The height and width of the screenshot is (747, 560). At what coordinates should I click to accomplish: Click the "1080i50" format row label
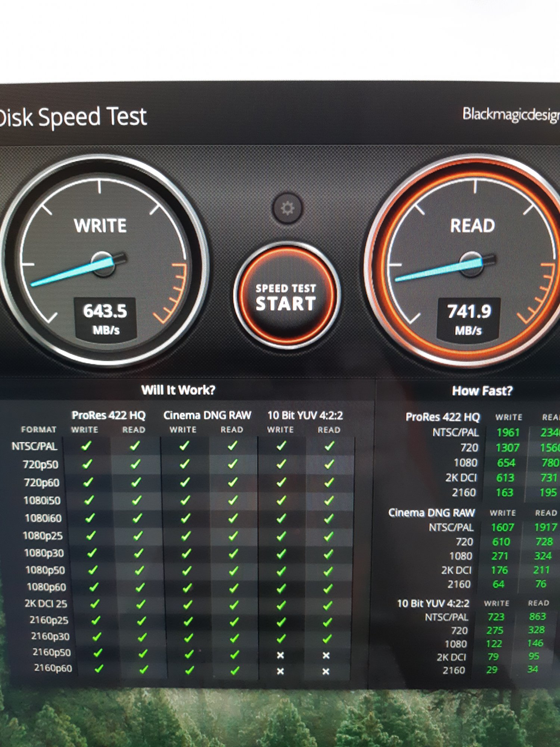coord(42,500)
